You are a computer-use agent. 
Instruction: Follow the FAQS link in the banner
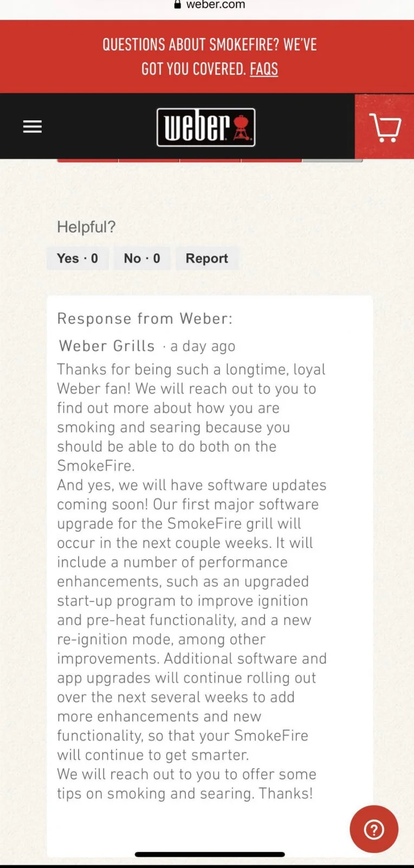click(264, 69)
